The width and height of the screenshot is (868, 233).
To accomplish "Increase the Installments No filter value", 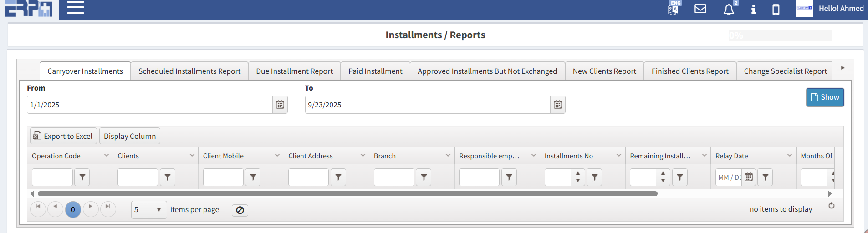I will coord(578,173).
